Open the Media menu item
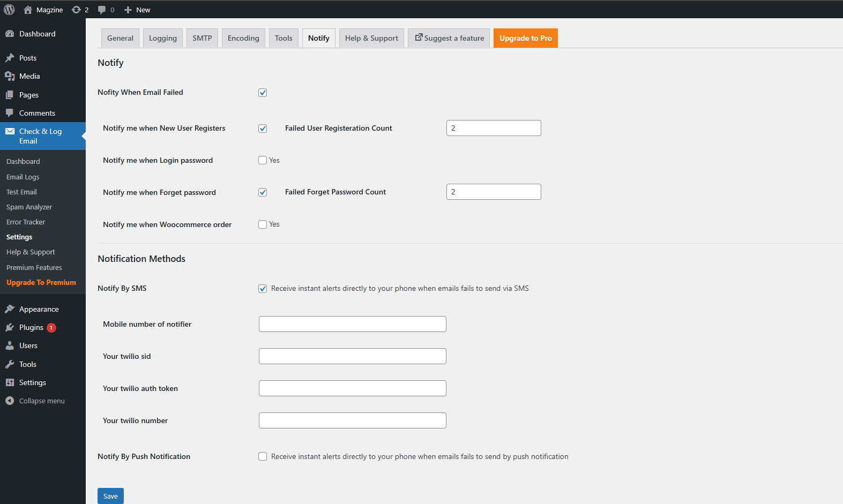This screenshot has width=843, height=504. click(x=43, y=76)
